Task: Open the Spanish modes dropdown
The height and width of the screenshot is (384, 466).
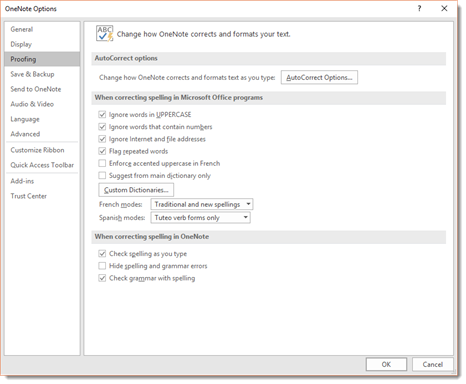Action: 200,218
